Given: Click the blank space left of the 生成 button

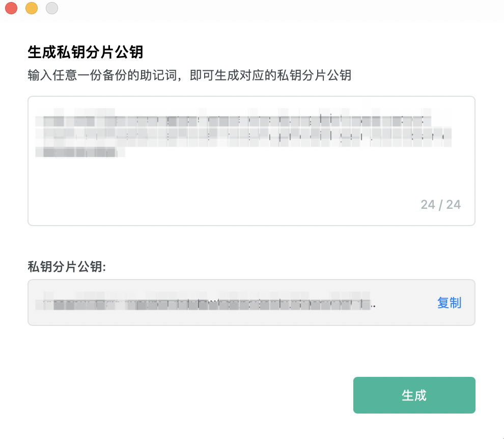Looking at the screenshot, I should click(x=190, y=395).
